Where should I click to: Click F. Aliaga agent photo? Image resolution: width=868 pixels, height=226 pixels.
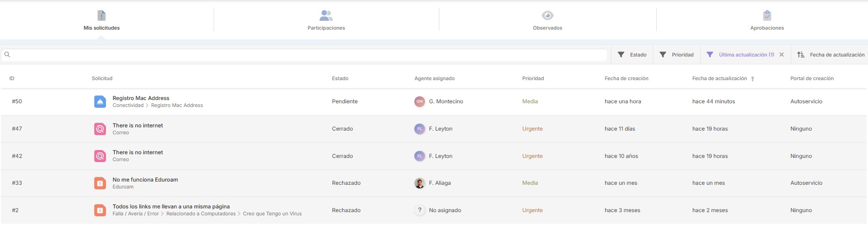(x=419, y=183)
